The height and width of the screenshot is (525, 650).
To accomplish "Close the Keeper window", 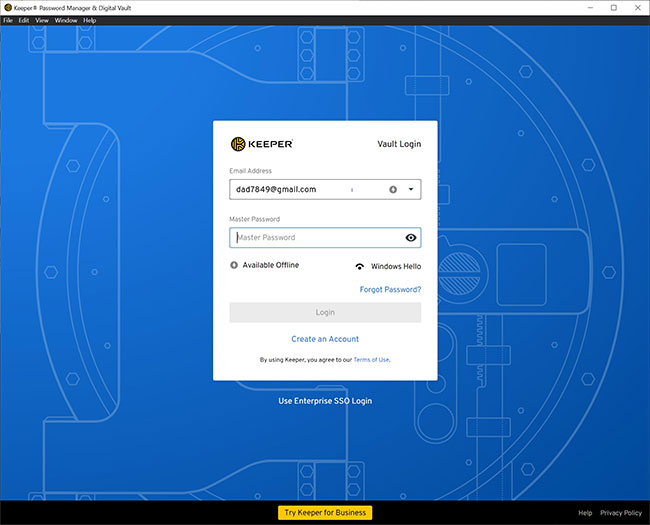I will point(638,8).
